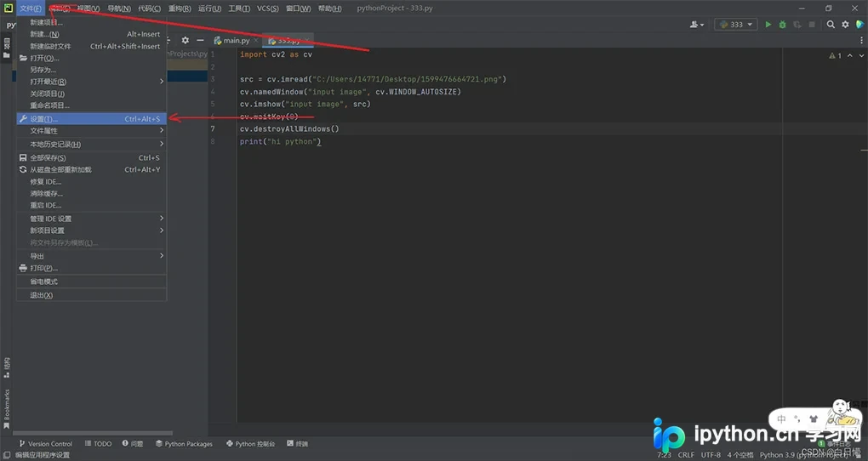Click the colorful Code With Me icon
Screen dimensions: 868x461
click(859, 25)
